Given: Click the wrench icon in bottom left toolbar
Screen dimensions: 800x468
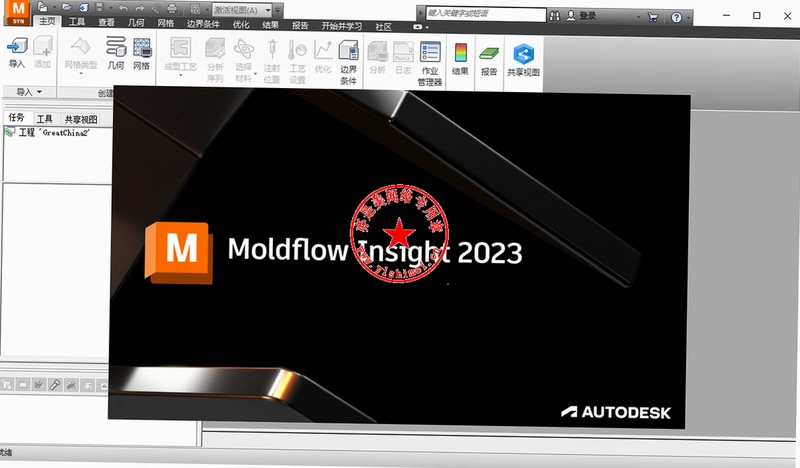Looking at the screenshot, I should [55, 384].
